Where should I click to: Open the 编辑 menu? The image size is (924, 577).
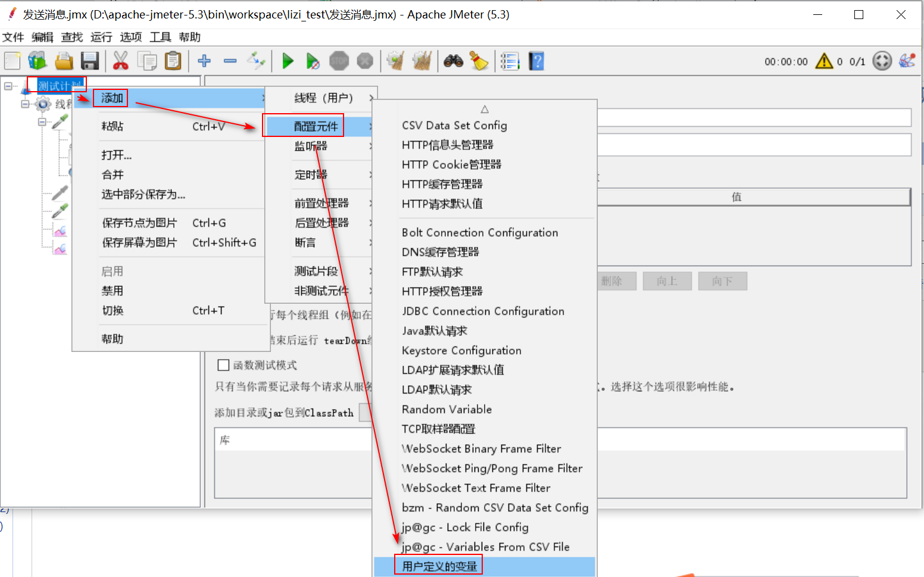(42, 37)
